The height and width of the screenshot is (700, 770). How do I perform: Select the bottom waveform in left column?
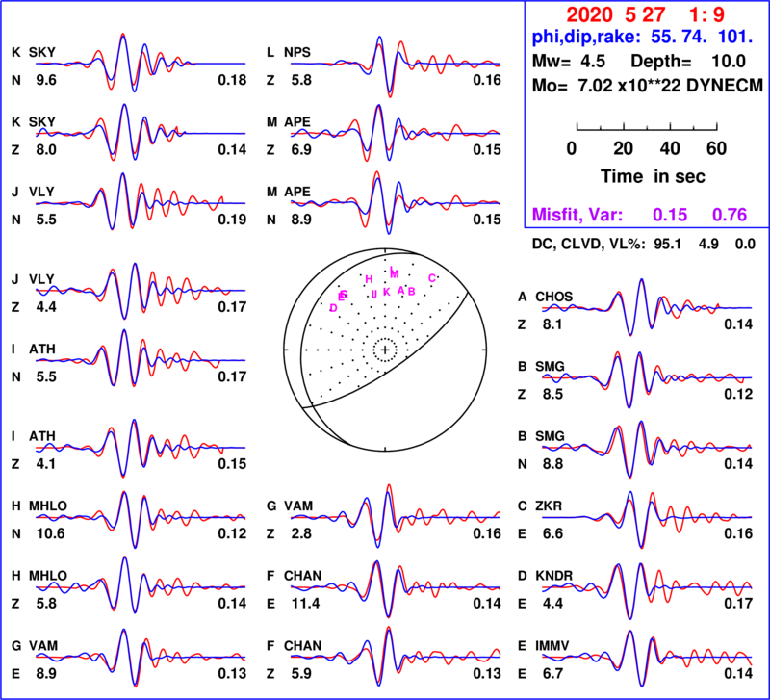click(141, 657)
